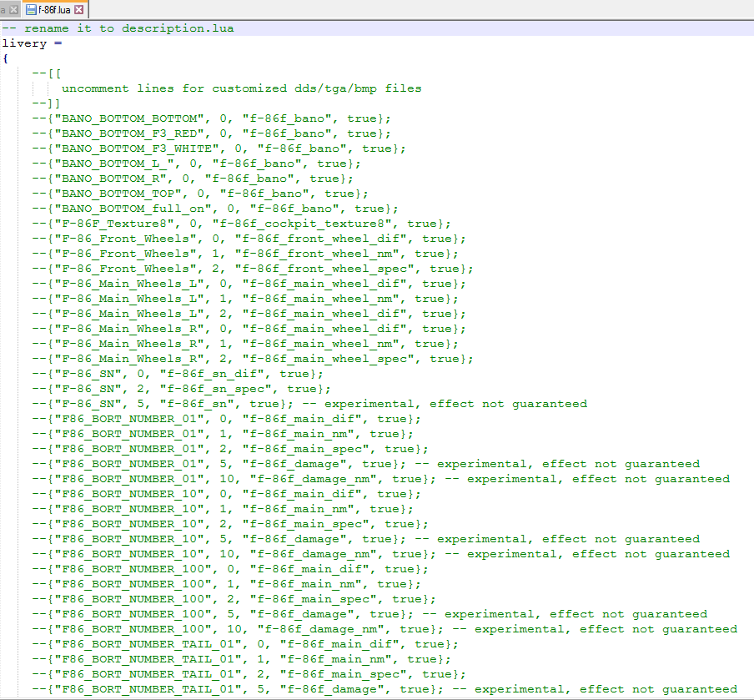Click the "BANO_BOTTOM_BOTTOM" string
The height and width of the screenshot is (700, 754).
[126, 118]
